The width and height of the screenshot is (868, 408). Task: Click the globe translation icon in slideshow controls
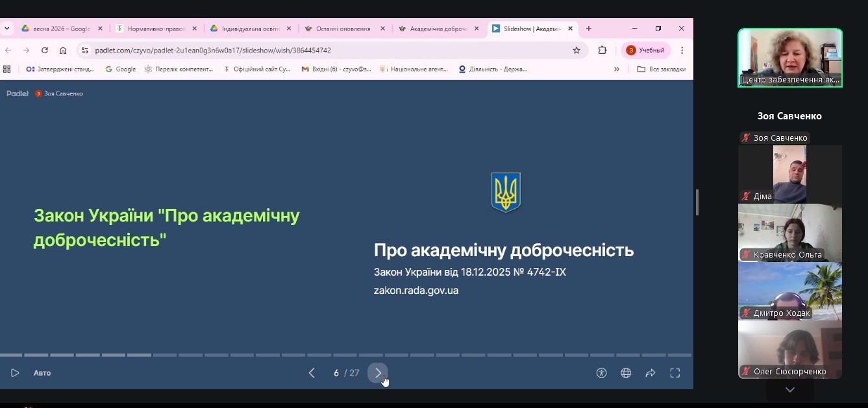coord(626,373)
